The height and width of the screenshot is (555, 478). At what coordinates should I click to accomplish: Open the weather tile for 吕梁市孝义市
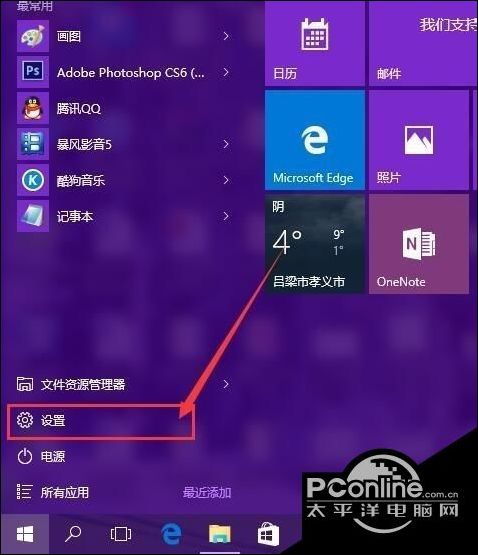[x=315, y=244]
